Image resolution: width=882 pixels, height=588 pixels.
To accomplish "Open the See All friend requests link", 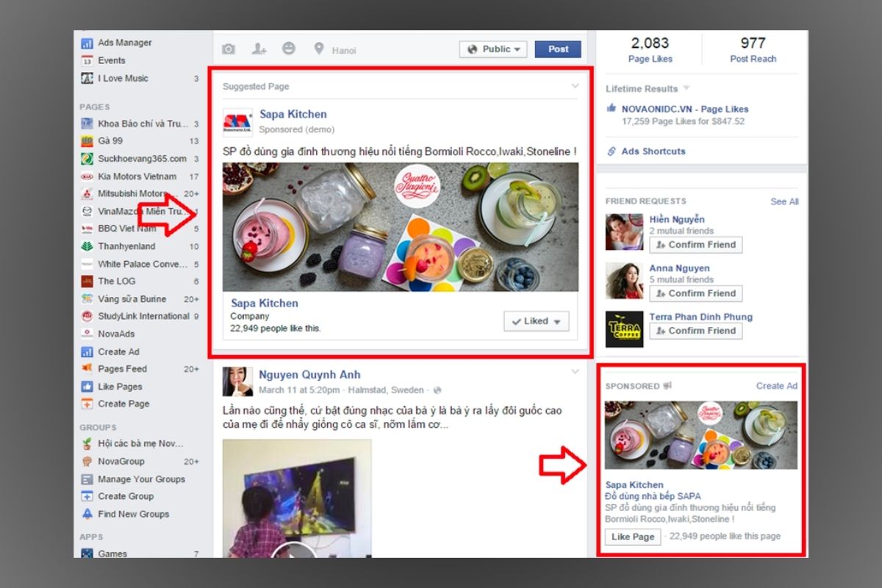I will coord(784,201).
